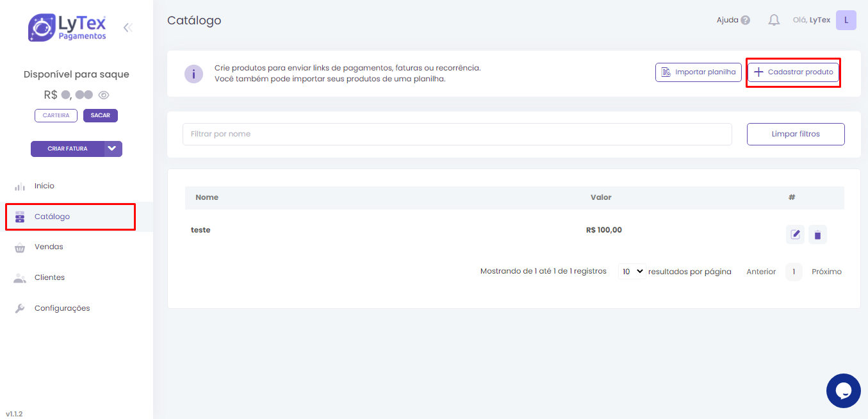Viewport: 868px width, 419px height.
Task: Click the Ajuda help question mark
Action: click(x=745, y=21)
